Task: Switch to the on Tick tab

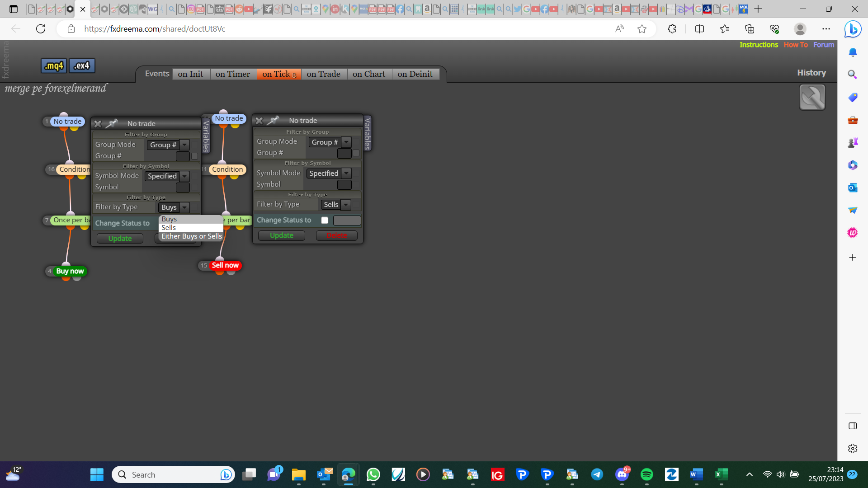Action: [x=279, y=74]
